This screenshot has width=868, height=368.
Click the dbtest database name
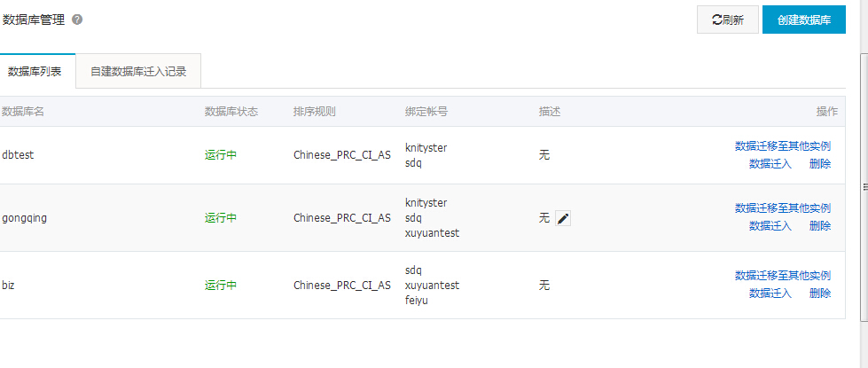[18, 155]
